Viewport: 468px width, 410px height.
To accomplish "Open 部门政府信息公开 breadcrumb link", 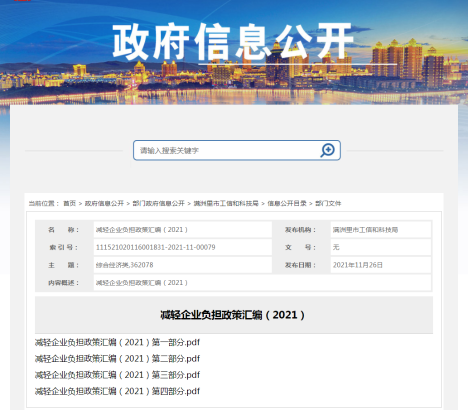I will click(x=158, y=203).
